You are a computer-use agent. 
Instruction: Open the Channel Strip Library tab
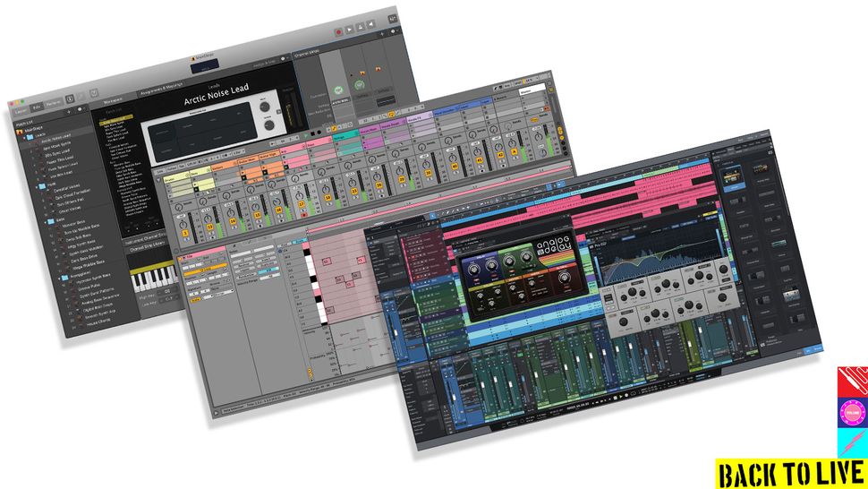click(149, 247)
